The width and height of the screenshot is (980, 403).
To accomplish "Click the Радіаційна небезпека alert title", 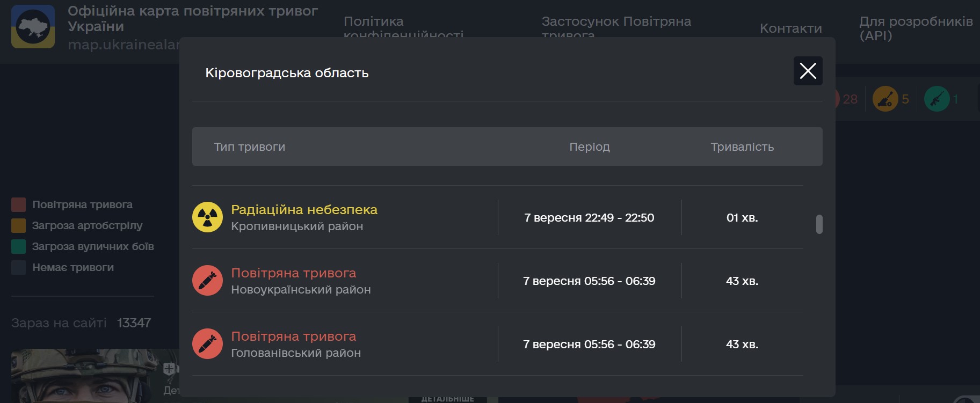I will pyautogui.click(x=304, y=210).
